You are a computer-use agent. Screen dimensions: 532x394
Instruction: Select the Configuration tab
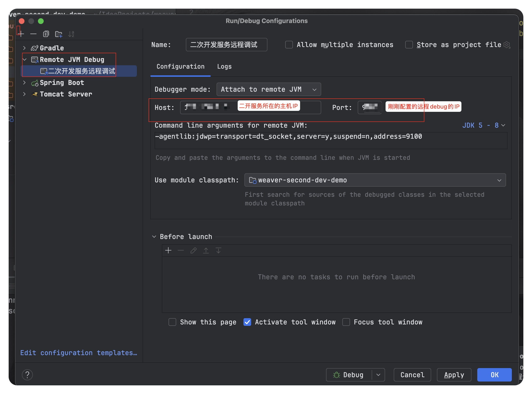click(181, 66)
